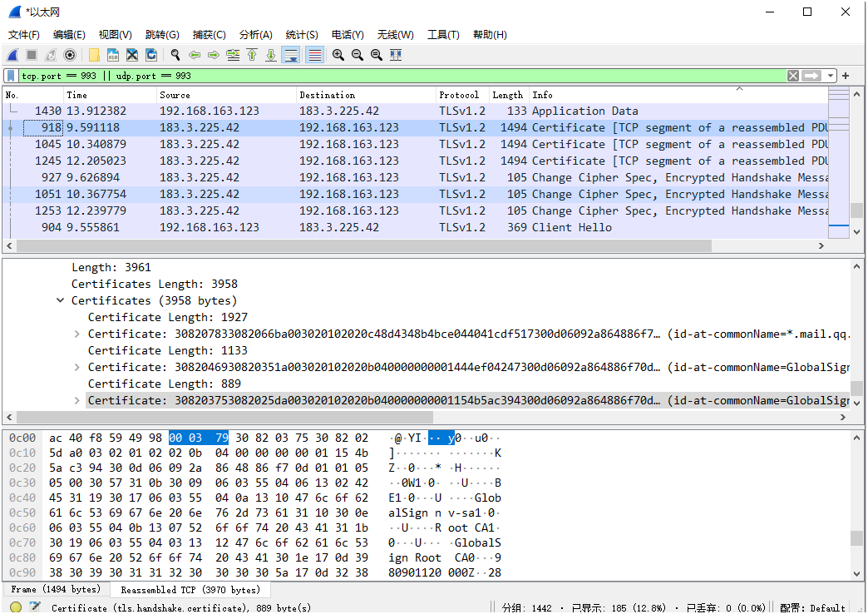Select packet 904 Client Hello row
Screen dimensions: 868x614
tap(415, 228)
